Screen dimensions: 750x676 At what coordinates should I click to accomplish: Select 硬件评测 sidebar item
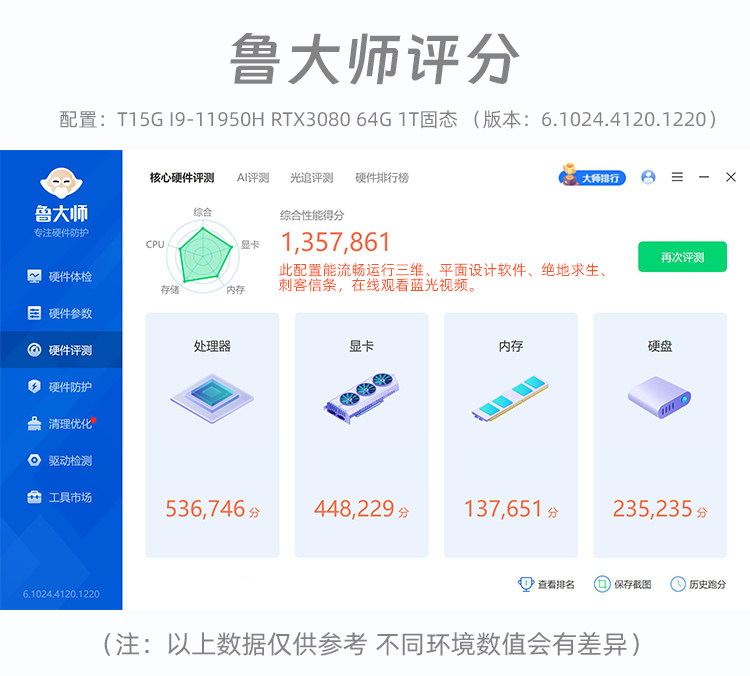pyautogui.click(x=61, y=350)
